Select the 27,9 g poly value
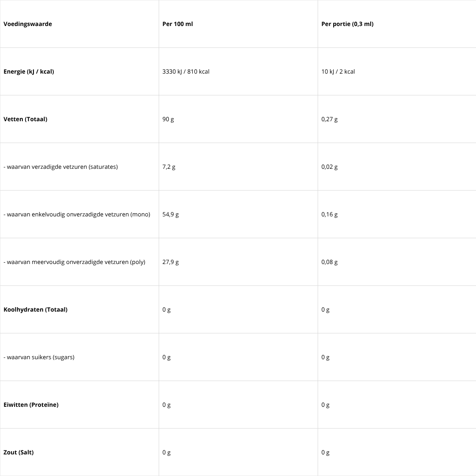The width and height of the screenshot is (476, 476). (171, 262)
